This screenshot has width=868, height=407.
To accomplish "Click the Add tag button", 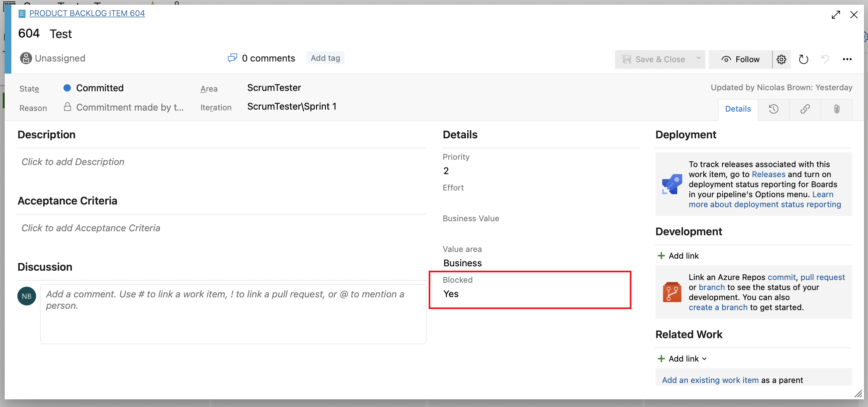I will pyautogui.click(x=325, y=57).
